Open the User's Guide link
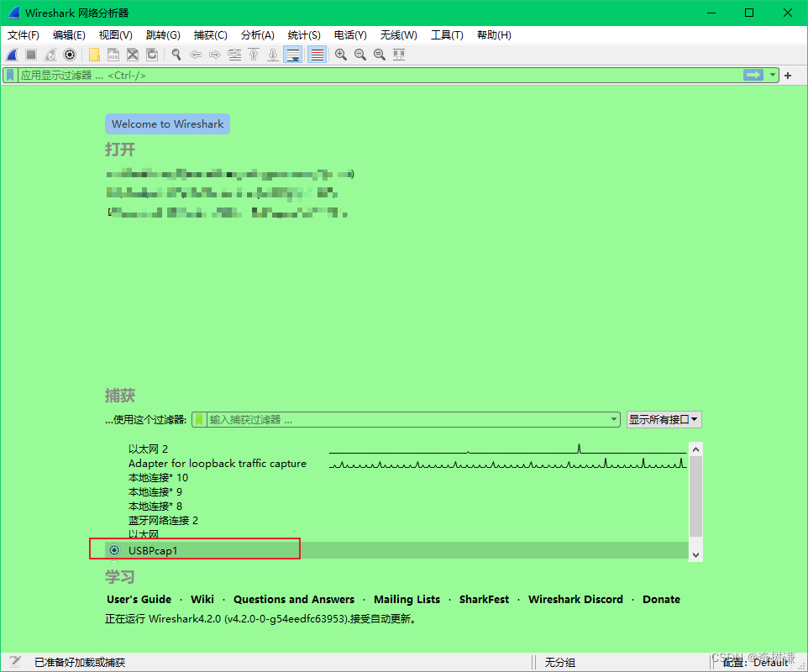808x672 pixels. click(139, 599)
